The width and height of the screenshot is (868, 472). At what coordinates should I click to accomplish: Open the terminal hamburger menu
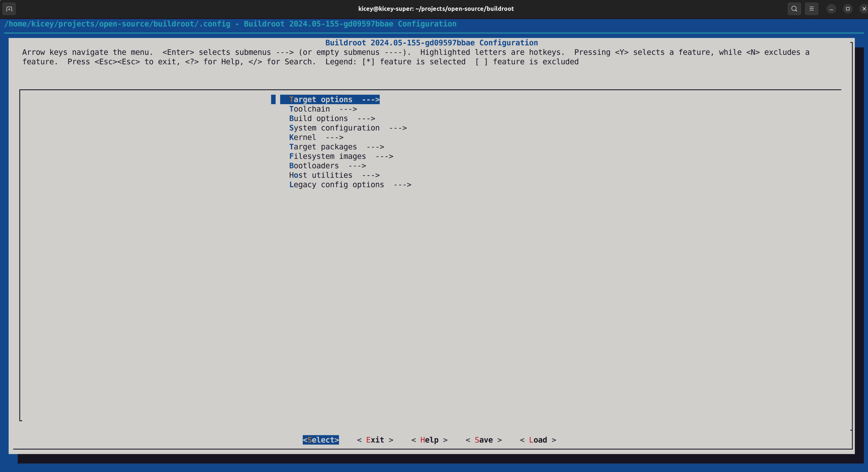812,9
